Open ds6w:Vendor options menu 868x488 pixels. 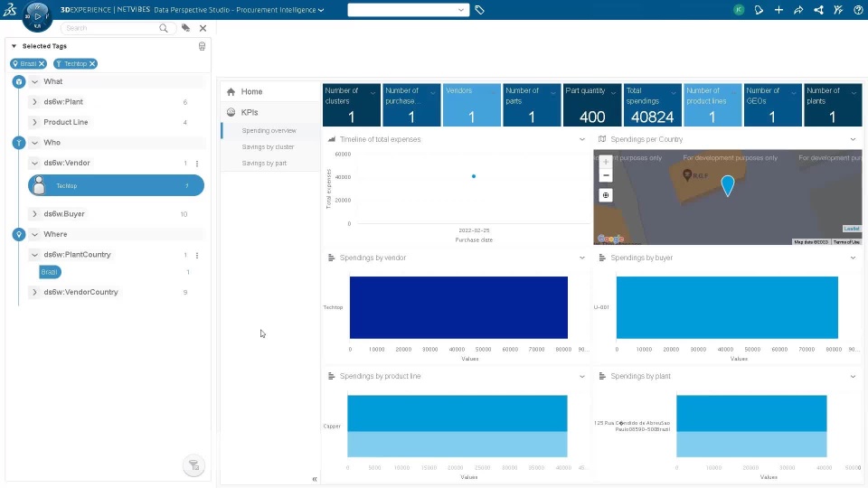(197, 164)
